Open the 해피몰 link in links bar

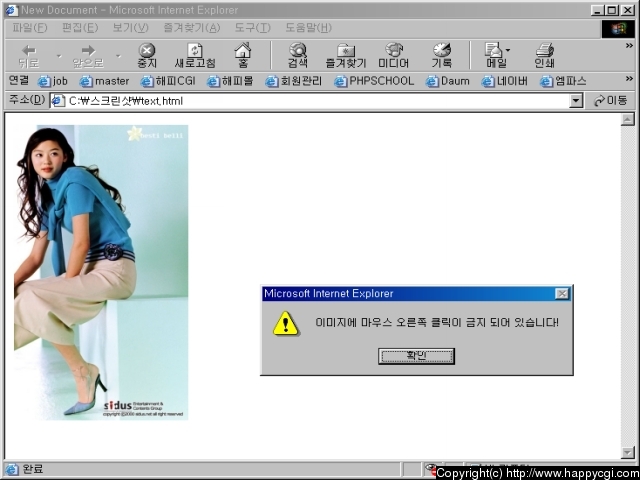tap(230, 81)
